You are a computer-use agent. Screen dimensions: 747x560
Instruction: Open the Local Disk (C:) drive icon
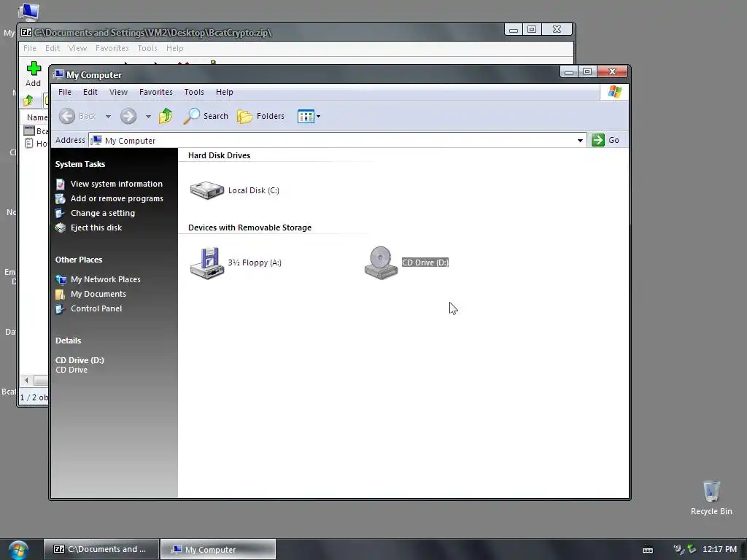point(206,190)
